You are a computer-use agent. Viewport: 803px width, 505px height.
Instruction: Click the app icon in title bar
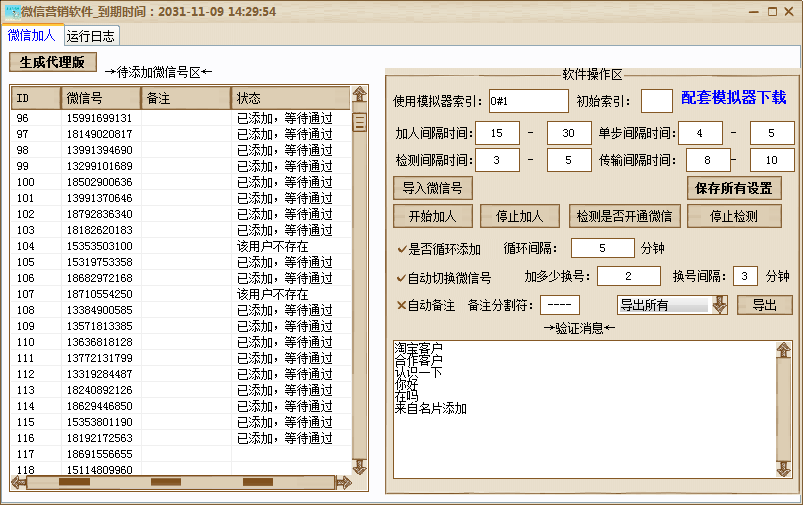click(12, 11)
